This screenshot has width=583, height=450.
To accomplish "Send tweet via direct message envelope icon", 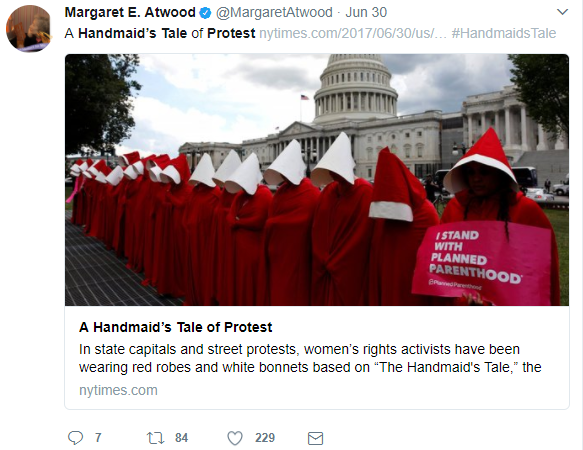I will (315, 438).
